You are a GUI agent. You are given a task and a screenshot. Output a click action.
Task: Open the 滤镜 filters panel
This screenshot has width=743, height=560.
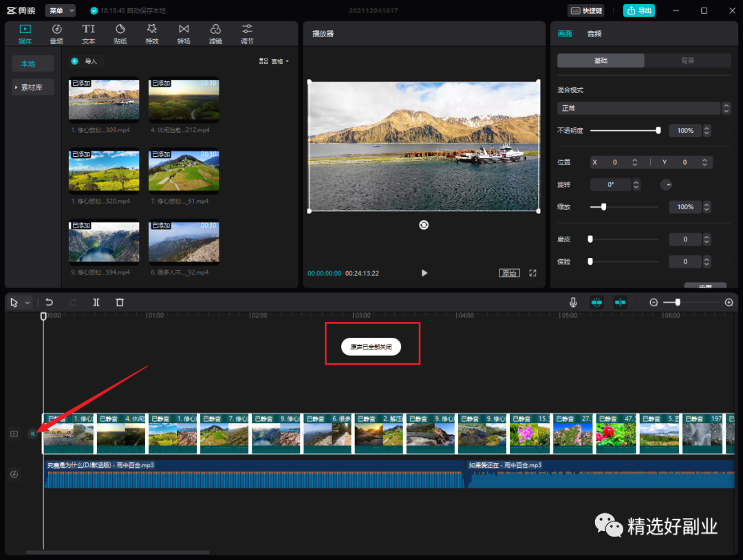click(x=215, y=33)
